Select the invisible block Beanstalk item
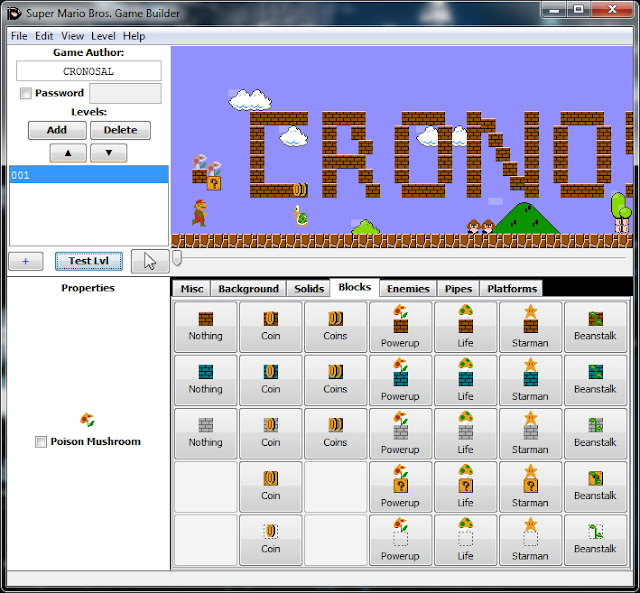640x593 pixels. click(x=595, y=540)
